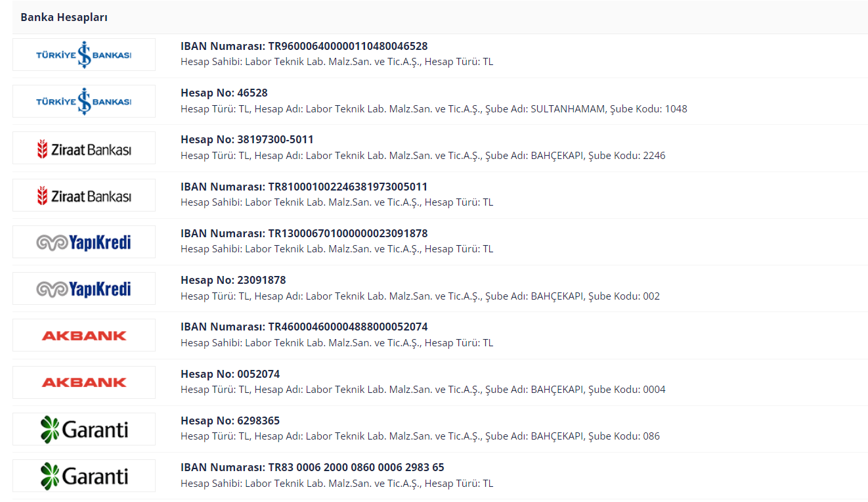Click the Garanti IBAN TR83 0006 2000 text
Image resolution: width=868 pixels, height=502 pixels.
pos(356,467)
